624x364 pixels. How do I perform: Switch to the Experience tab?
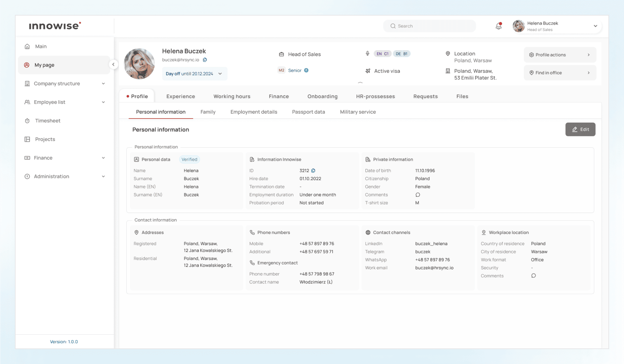coord(181,96)
